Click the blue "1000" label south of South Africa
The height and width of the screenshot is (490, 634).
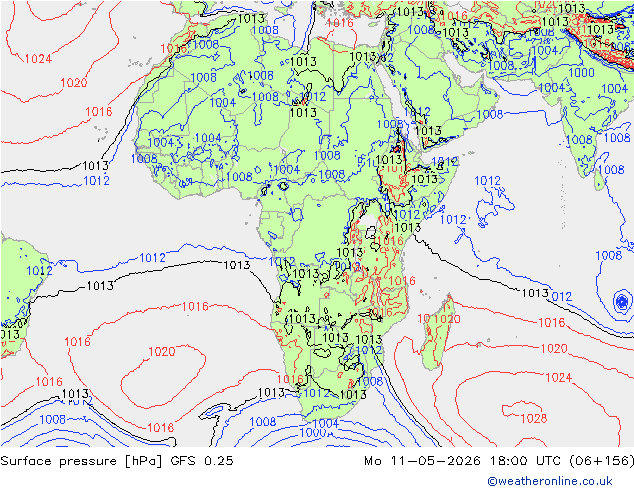pyautogui.click(x=313, y=433)
